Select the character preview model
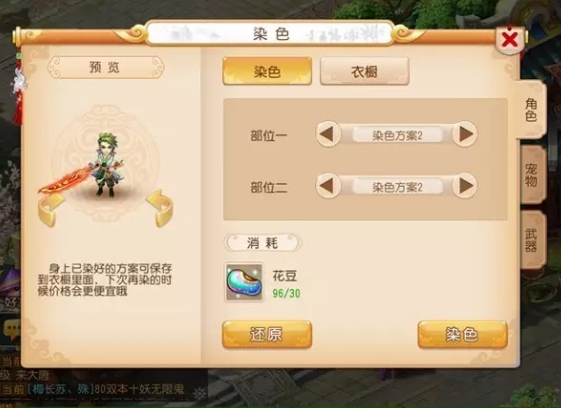561x408 pixels. click(106, 165)
